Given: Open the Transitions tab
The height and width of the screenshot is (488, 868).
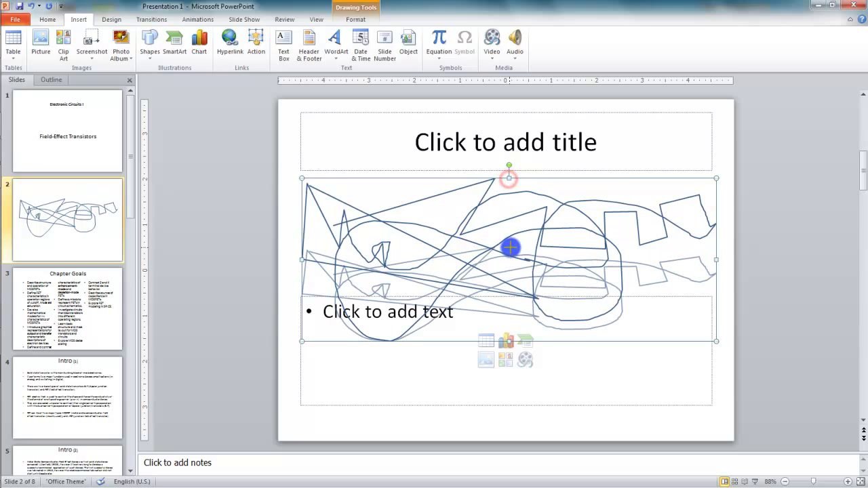Looking at the screenshot, I should pos(151,20).
